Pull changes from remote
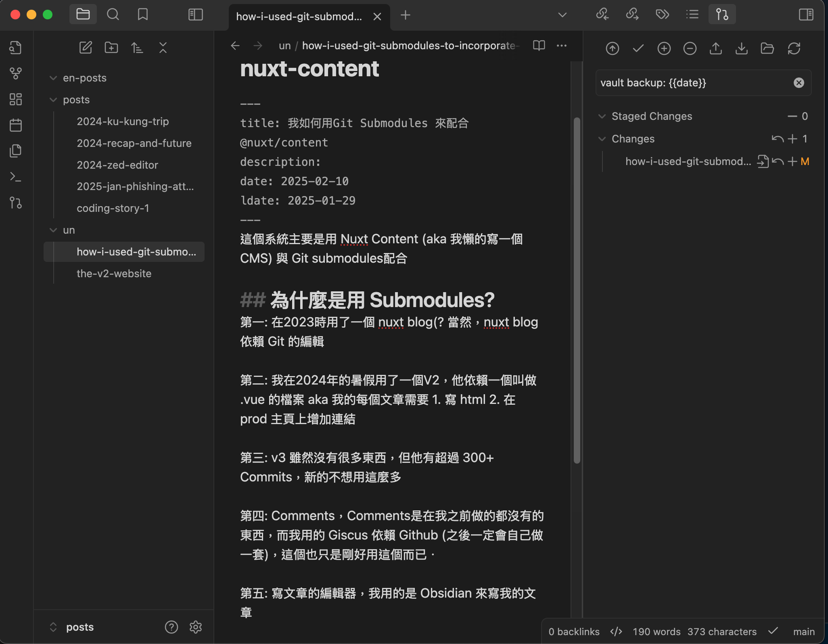 coord(741,48)
